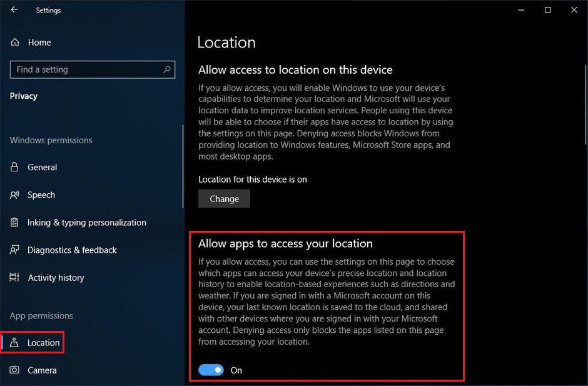Screen dimensions: 588x386
Task: Click the On label beside the toggle
Action: click(x=236, y=370)
